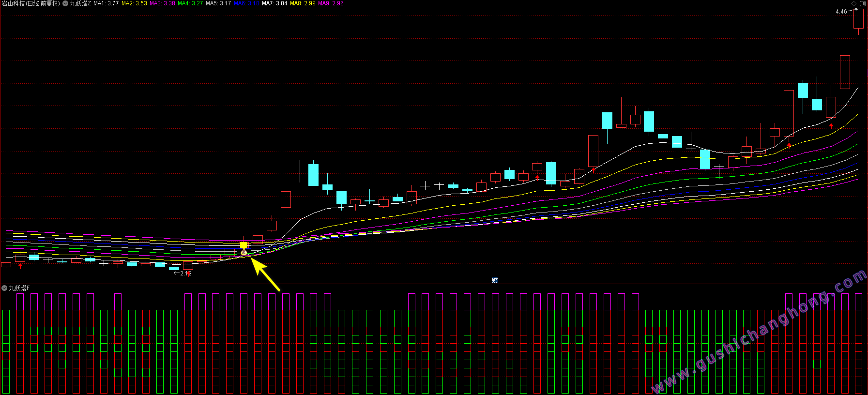Click the MA7: 3.04 value

(x=274, y=3)
